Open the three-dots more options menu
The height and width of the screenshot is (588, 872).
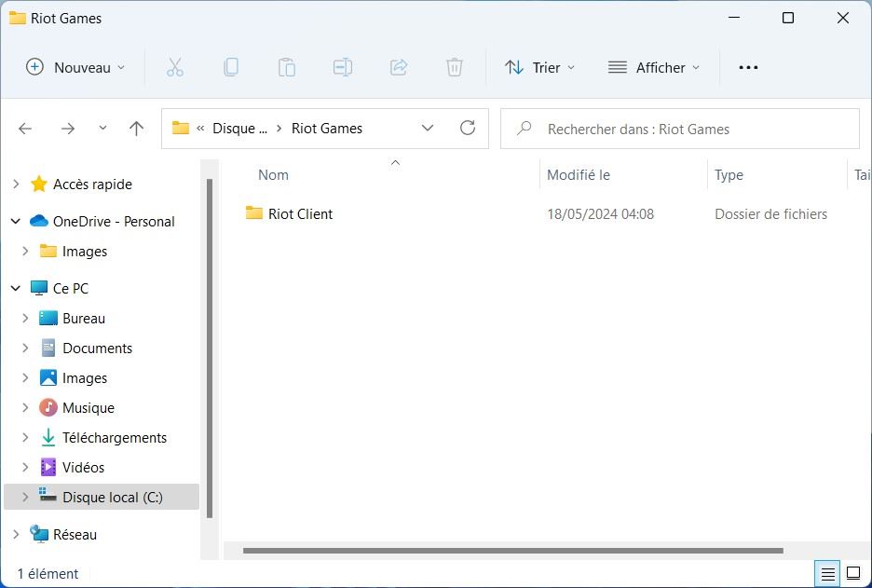tap(748, 67)
